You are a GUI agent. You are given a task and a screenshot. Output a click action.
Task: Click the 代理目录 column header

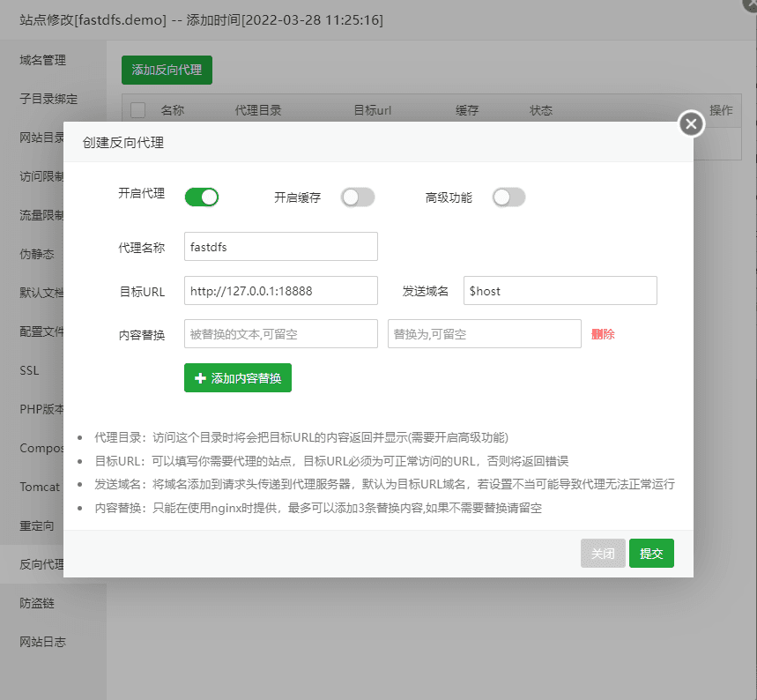[258, 110]
